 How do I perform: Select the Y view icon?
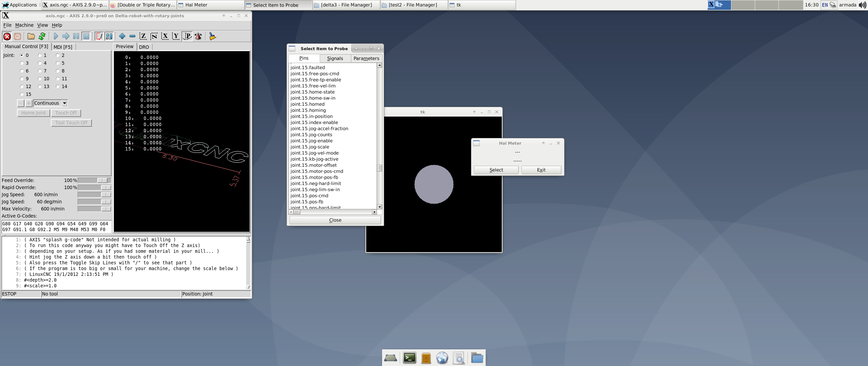(176, 36)
